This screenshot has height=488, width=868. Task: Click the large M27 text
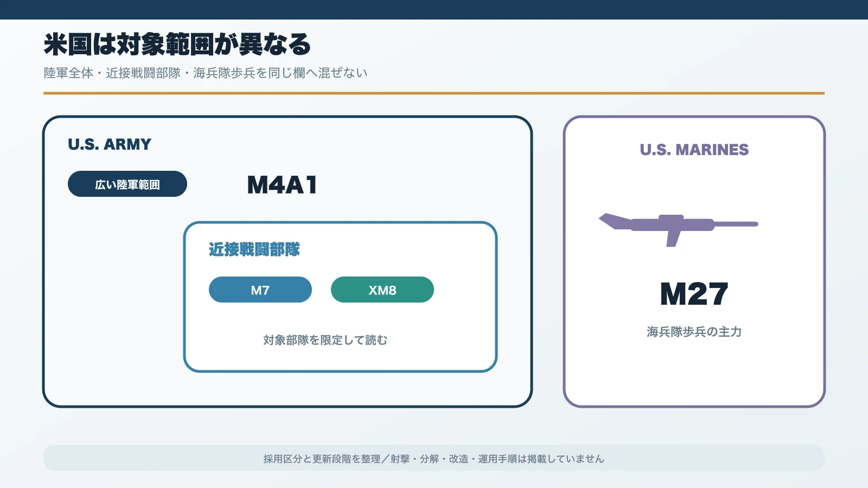pos(694,294)
